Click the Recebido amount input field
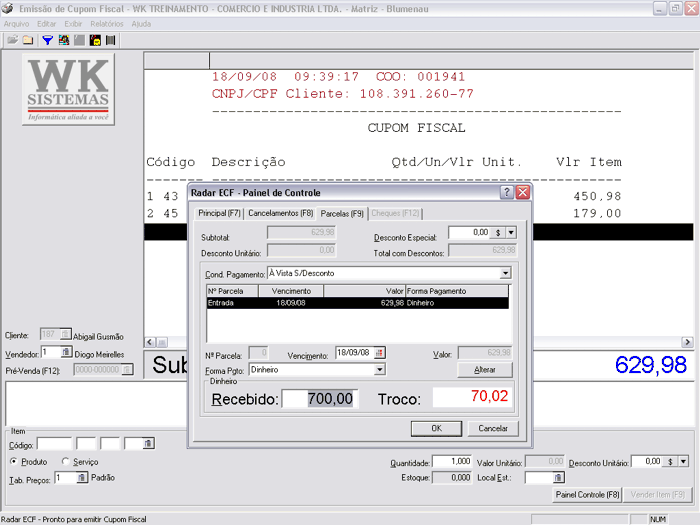 (319, 398)
